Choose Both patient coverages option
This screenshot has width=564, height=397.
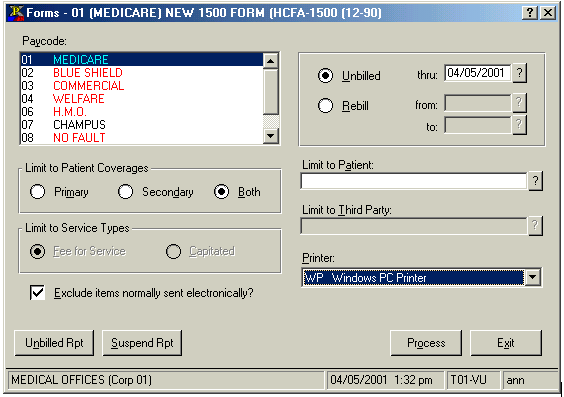[x=221, y=192]
